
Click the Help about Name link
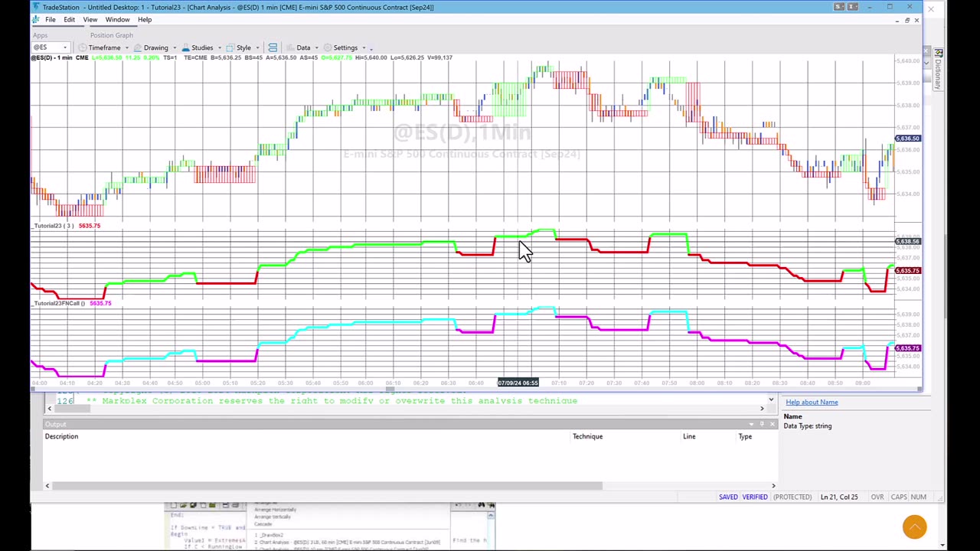(x=811, y=403)
